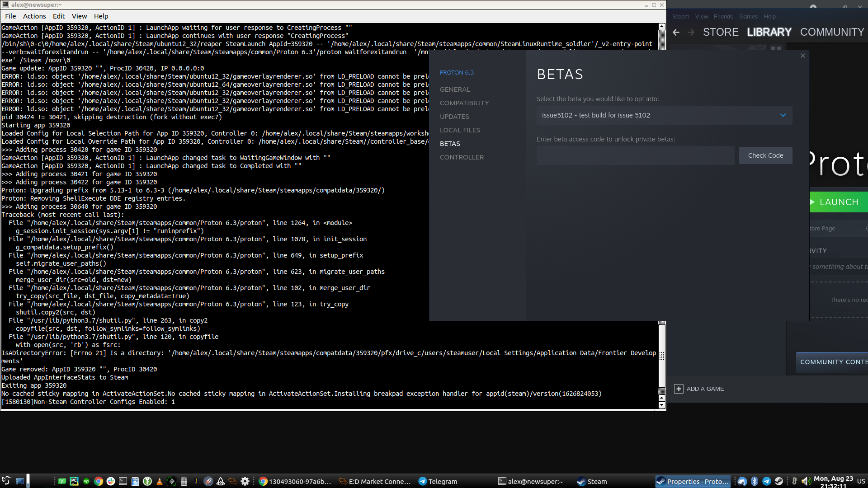
Task: Click the US keyboard layout indicator
Action: [861, 481]
